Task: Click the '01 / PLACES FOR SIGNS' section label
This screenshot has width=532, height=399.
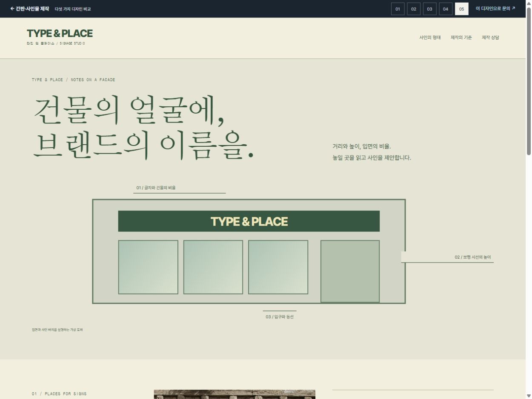Action: pyautogui.click(x=59, y=394)
